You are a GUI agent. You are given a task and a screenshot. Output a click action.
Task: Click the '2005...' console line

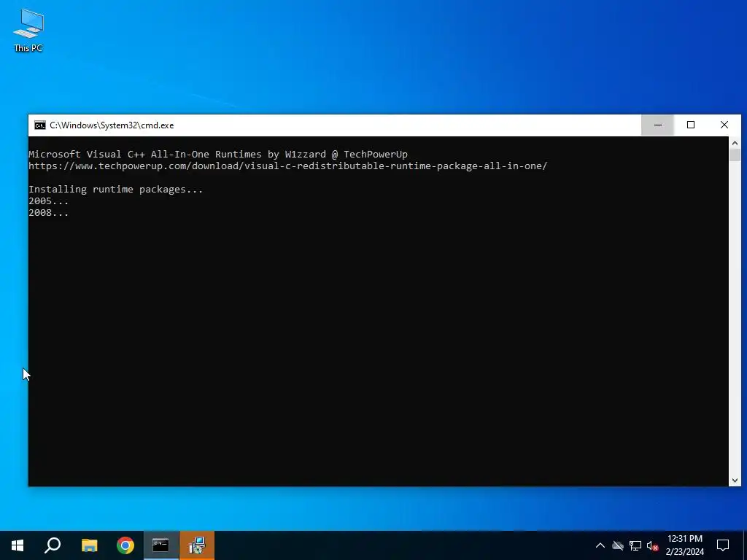(x=49, y=201)
